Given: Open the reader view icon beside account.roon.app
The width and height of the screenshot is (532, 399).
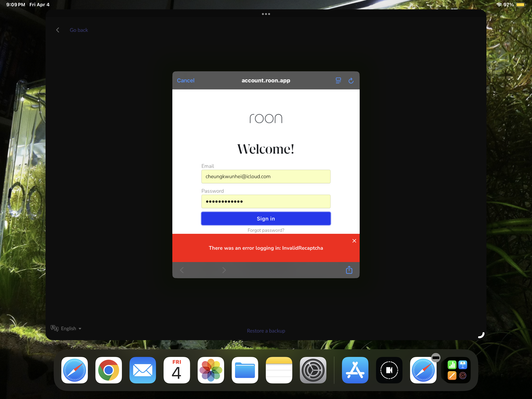Looking at the screenshot, I should pos(338,80).
